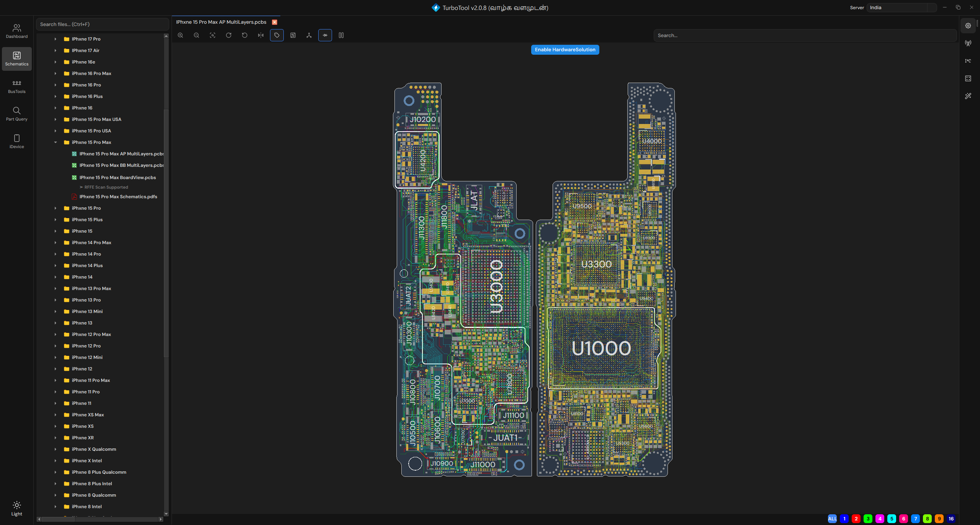The height and width of the screenshot is (525, 980).
Task: Click the I2C icon on the right panel
Action: [x=968, y=61]
